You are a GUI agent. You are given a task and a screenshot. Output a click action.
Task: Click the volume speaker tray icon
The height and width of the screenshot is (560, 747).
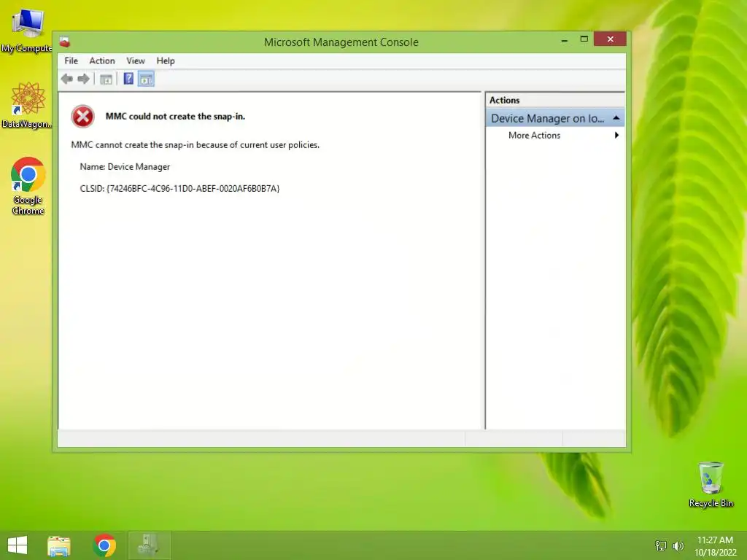click(x=678, y=545)
